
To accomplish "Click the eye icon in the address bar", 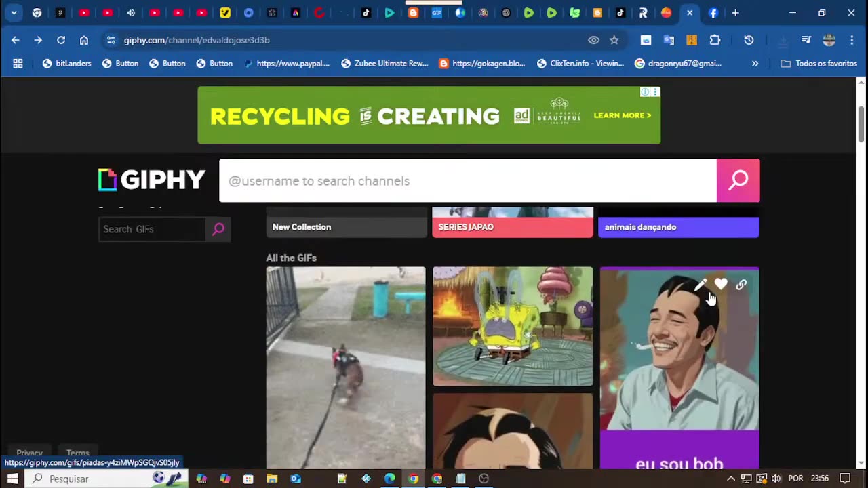I will (x=593, y=40).
